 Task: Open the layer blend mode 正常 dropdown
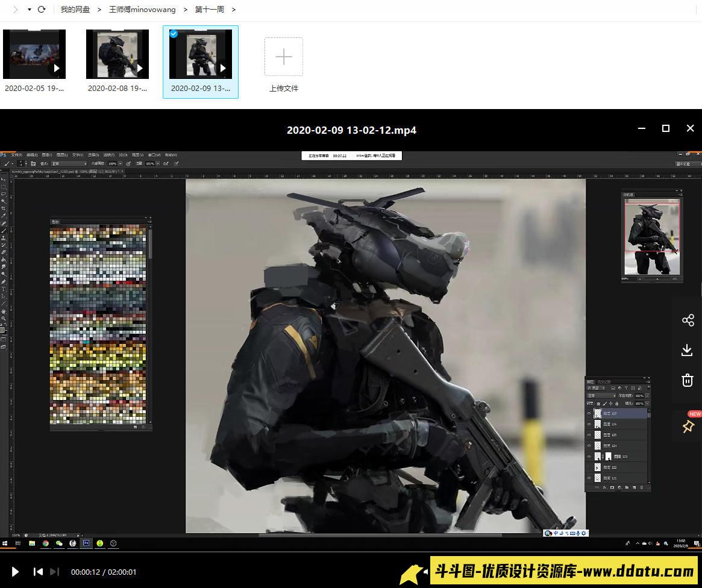601,396
